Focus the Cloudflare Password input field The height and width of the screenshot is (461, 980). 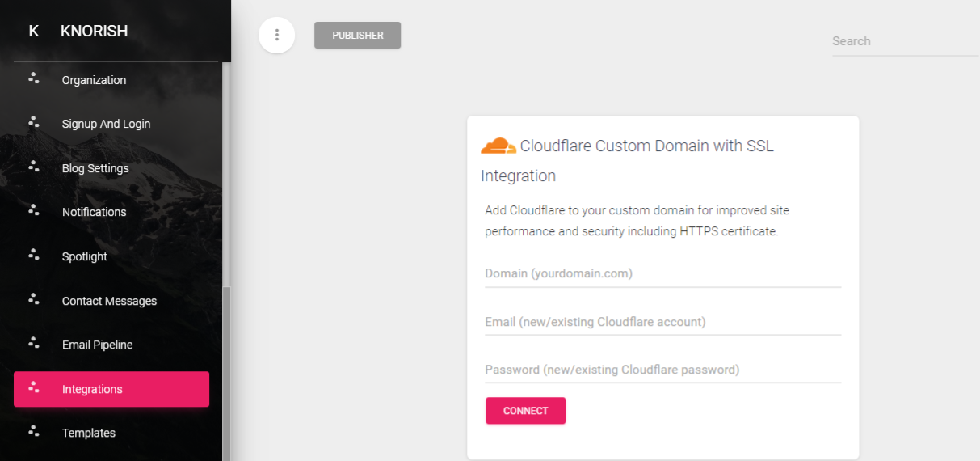[x=662, y=370]
